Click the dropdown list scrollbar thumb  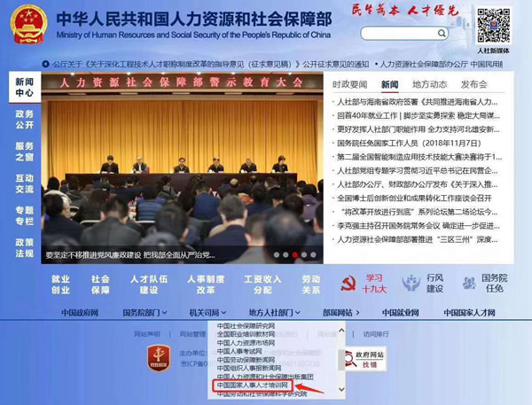pyautogui.click(x=341, y=360)
